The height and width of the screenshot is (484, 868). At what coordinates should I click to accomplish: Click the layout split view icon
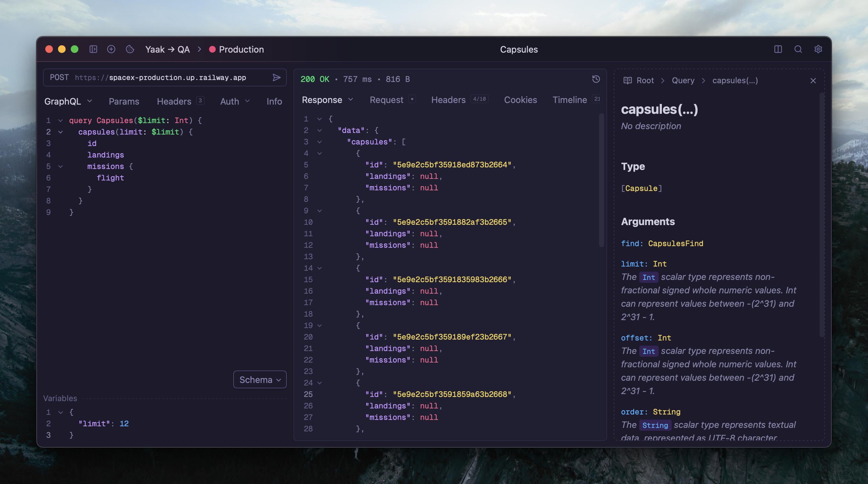tap(778, 49)
